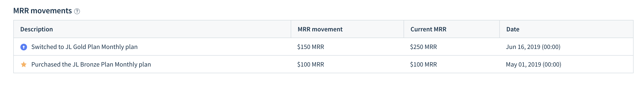Screen dimensions: 644x87
Task: Click the word Gold in the upgrade row
Action: (78, 47)
